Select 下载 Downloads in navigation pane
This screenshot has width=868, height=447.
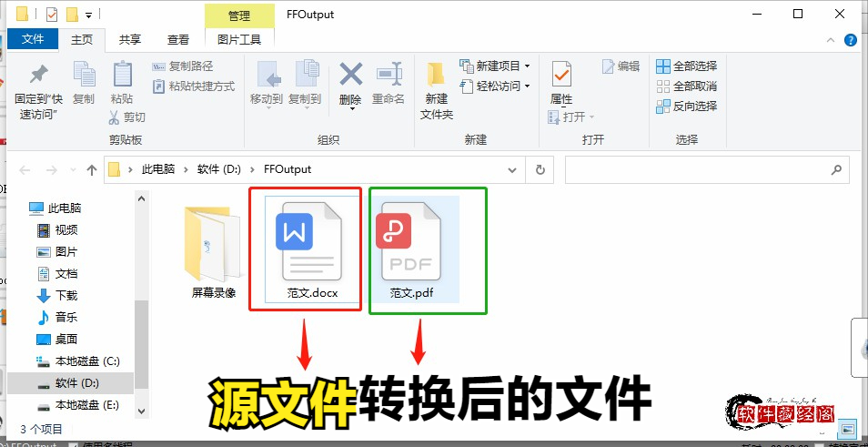(57, 296)
